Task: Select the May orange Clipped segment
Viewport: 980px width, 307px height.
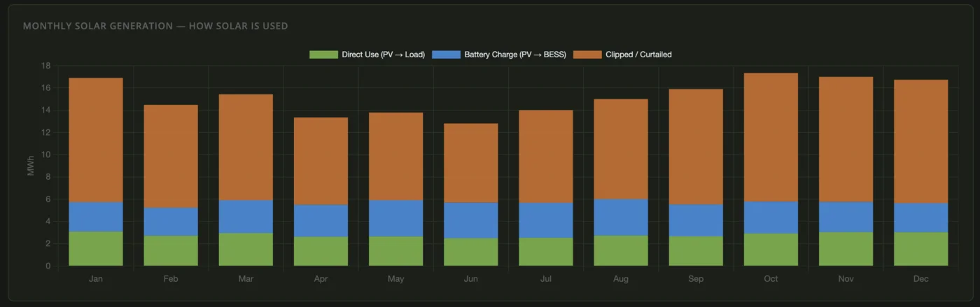Action: tap(396, 157)
